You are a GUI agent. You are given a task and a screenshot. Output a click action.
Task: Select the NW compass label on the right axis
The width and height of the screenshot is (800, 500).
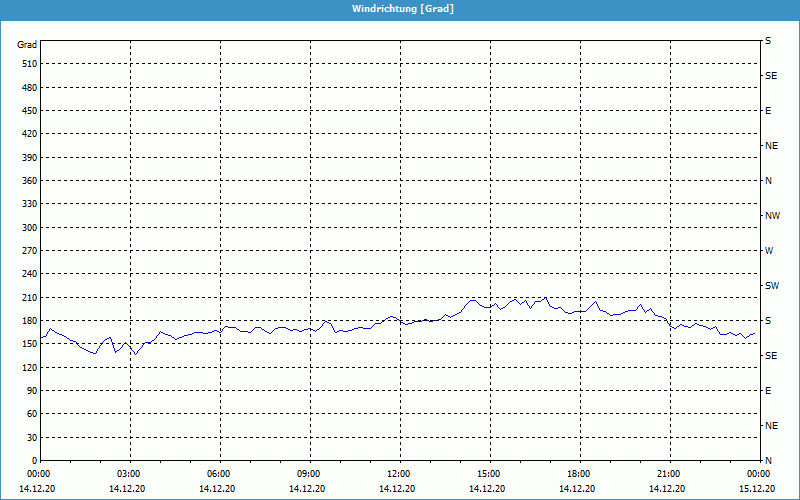coord(772,216)
